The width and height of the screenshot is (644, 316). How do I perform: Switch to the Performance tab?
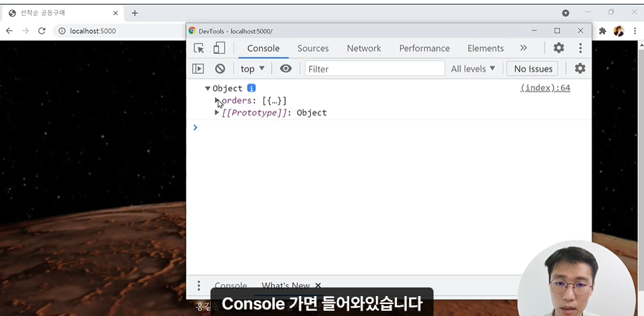click(424, 48)
